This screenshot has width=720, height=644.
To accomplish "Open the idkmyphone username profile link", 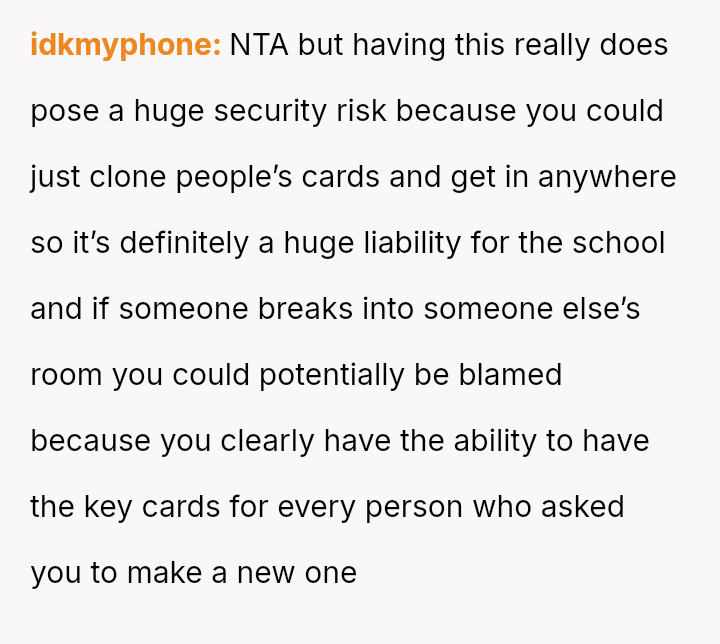I will 125,45.
